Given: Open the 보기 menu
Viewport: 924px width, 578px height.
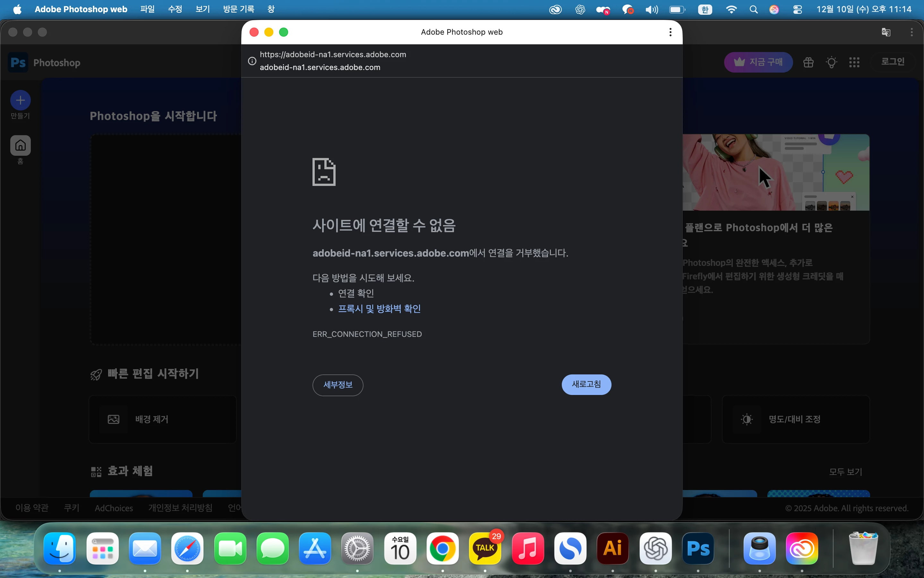Looking at the screenshot, I should click(203, 9).
